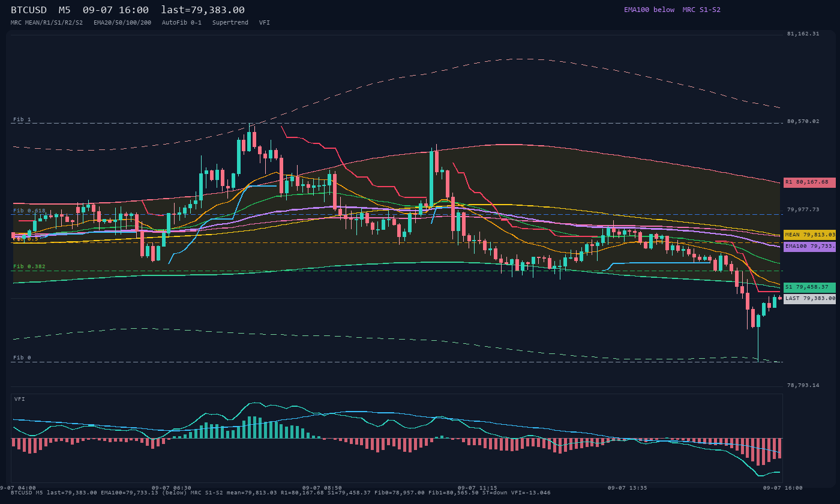Click the EMA100 below status text

pyautogui.click(x=649, y=10)
